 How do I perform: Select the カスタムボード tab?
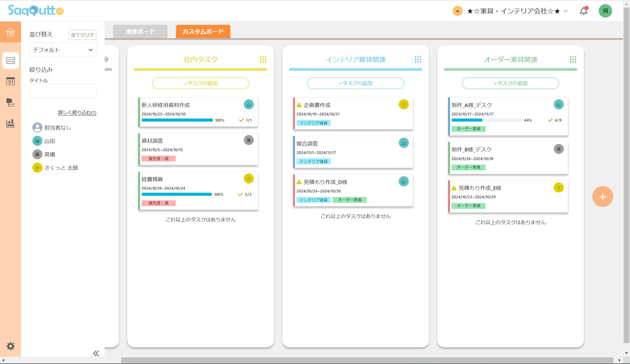(203, 32)
